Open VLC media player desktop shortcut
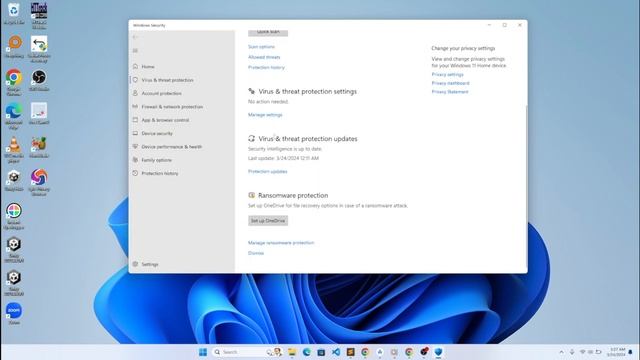Viewport: 640px width, 360px height. [13, 149]
